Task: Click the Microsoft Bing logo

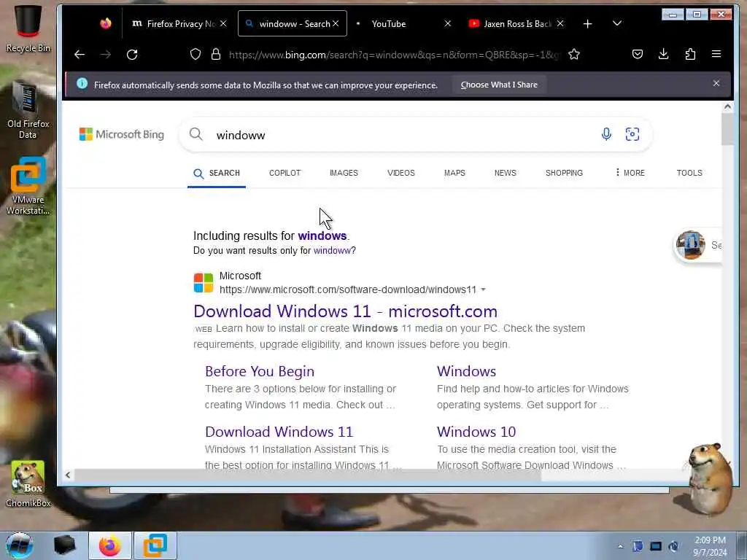Action: click(x=122, y=134)
